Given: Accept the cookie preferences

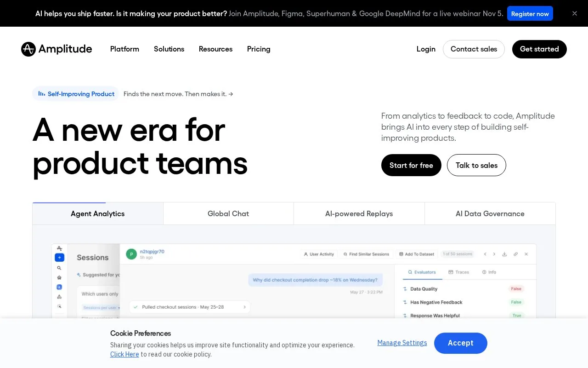Looking at the screenshot, I should pyautogui.click(x=461, y=343).
